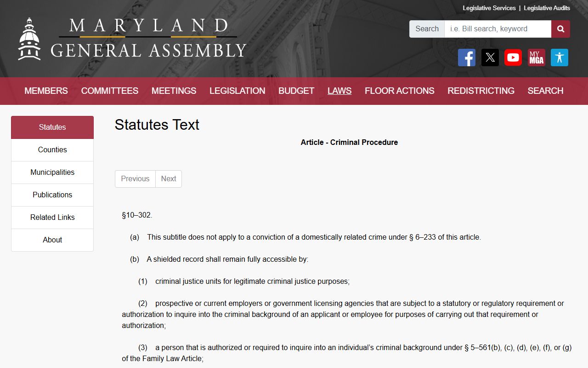Select Related Links in the sidebar
Image resolution: width=588 pixels, height=368 pixels.
[x=52, y=218]
